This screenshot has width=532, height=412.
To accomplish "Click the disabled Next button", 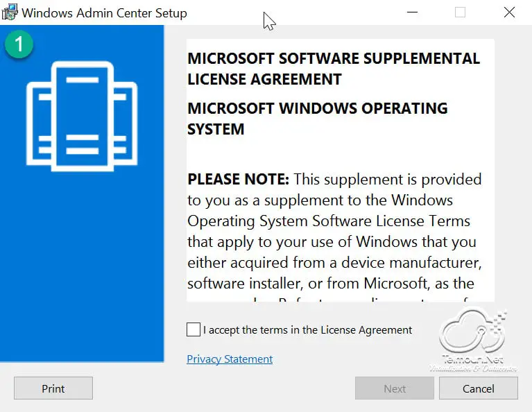I will (x=395, y=388).
